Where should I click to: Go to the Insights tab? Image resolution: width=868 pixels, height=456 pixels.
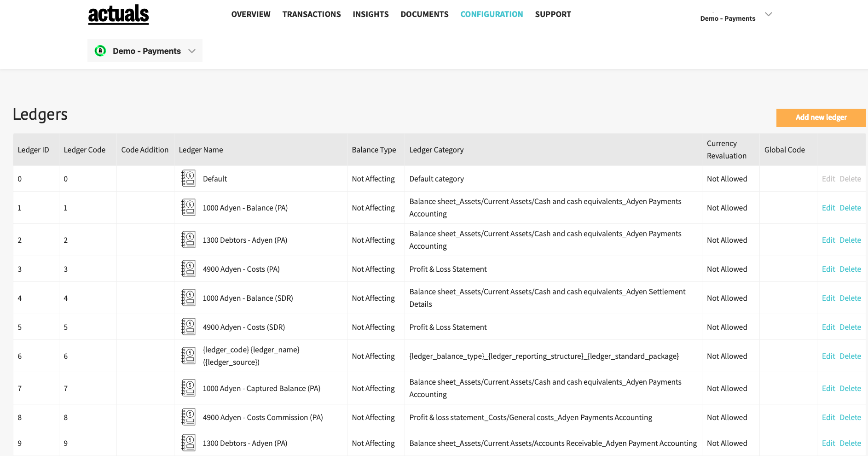tap(370, 14)
